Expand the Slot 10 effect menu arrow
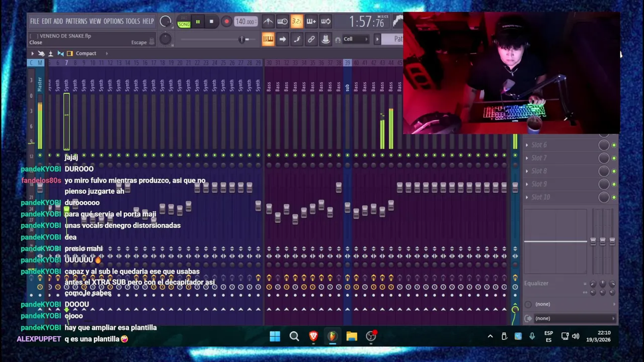The image size is (644, 362). point(527,197)
